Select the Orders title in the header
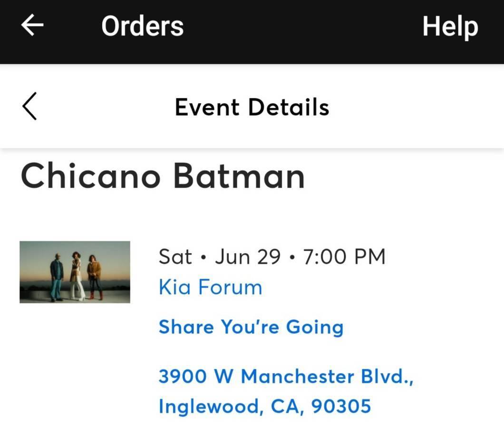 click(142, 26)
